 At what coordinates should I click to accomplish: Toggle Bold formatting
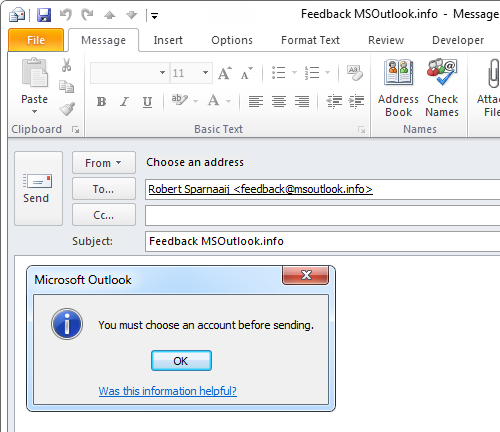tap(101, 101)
